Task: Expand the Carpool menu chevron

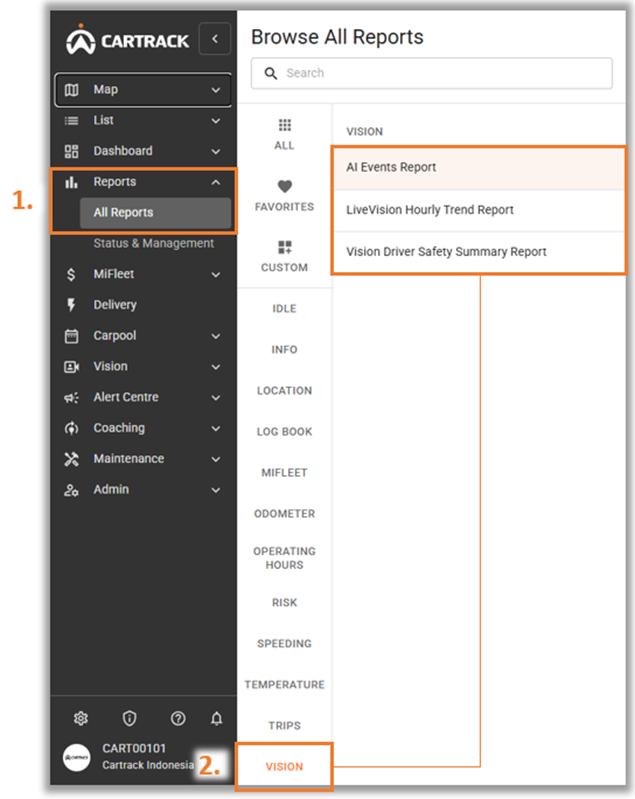Action: click(216, 336)
